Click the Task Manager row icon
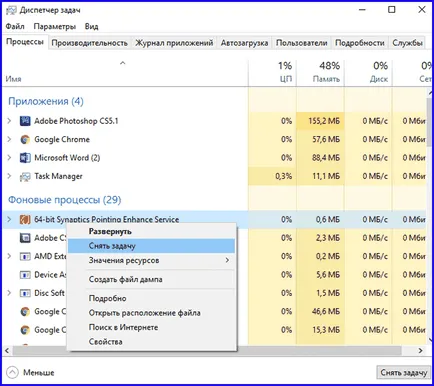Image resolution: width=434 pixels, height=386 pixels. (x=25, y=176)
